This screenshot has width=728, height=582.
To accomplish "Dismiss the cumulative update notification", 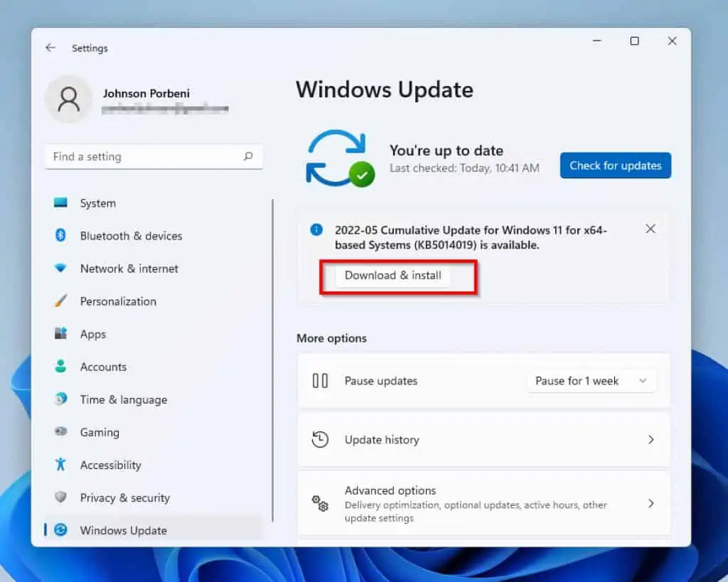I will (650, 229).
